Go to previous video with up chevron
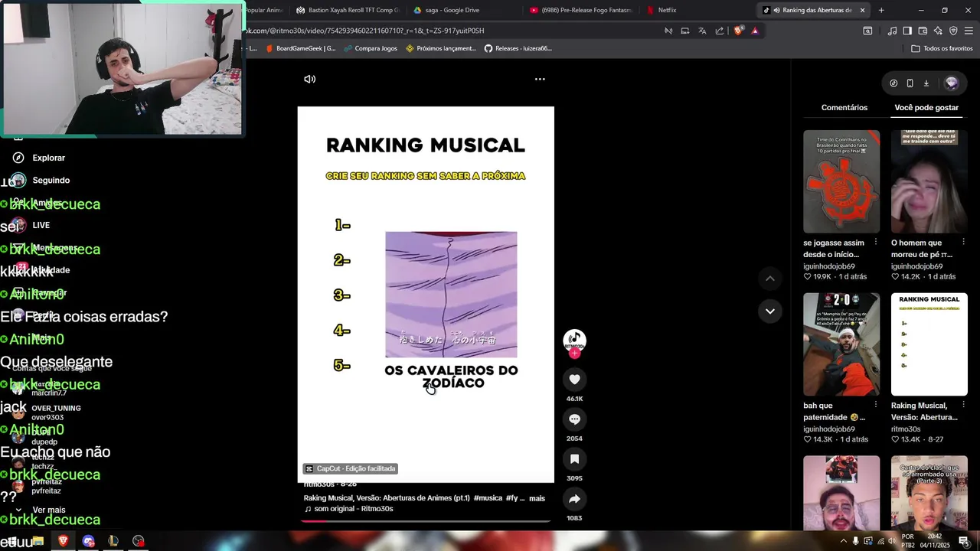The width and height of the screenshot is (980, 551). pos(769,279)
